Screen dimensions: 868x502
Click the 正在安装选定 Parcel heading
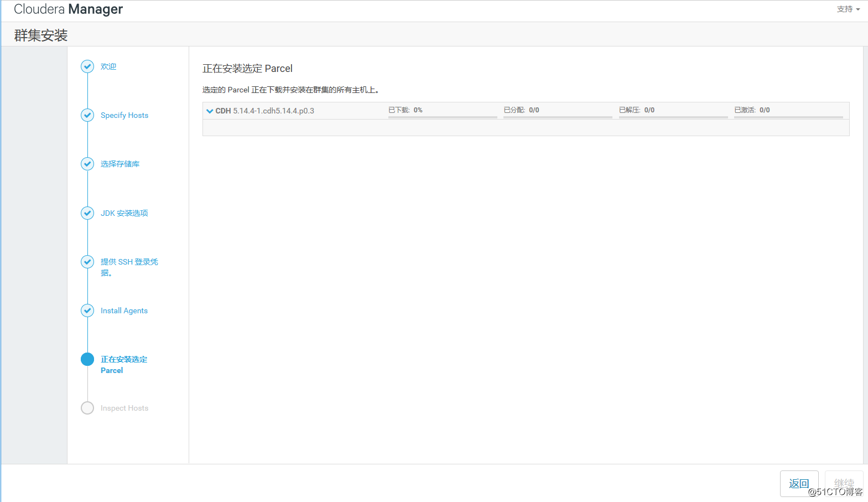(x=247, y=69)
